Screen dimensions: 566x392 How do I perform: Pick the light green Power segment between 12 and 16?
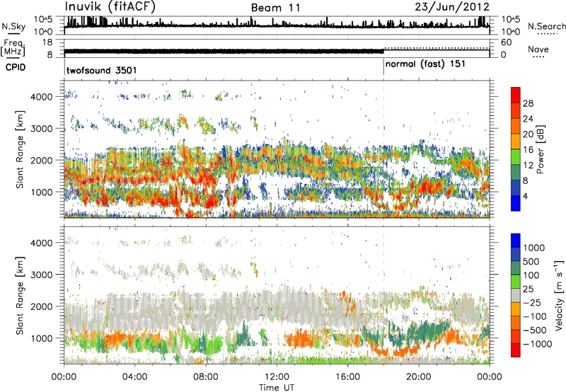(x=516, y=156)
